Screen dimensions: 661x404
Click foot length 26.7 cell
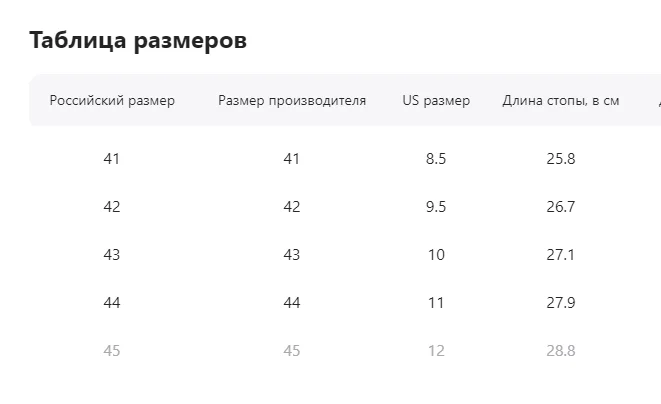click(x=561, y=207)
